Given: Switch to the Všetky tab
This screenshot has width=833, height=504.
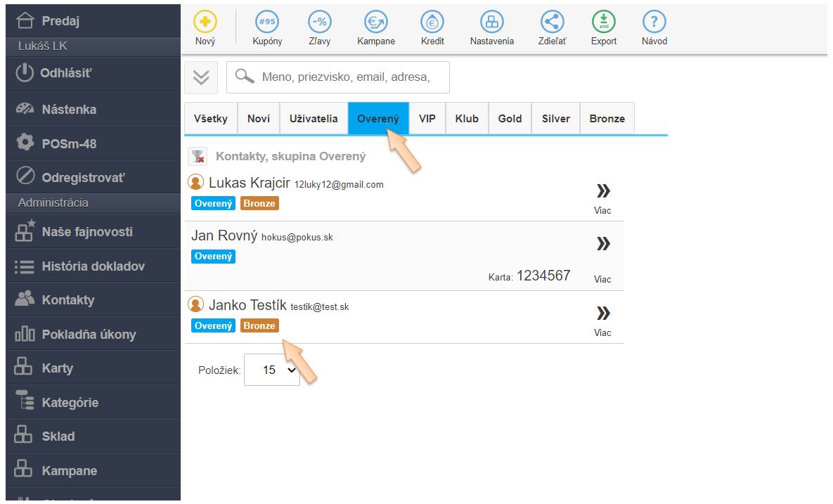Looking at the screenshot, I should pyautogui.click(x=211, y=119).
